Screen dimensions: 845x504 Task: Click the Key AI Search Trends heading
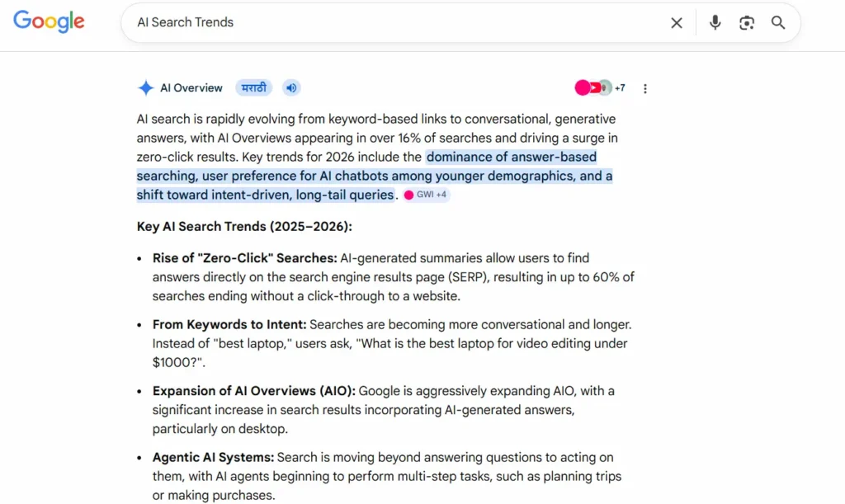[244, 227]
